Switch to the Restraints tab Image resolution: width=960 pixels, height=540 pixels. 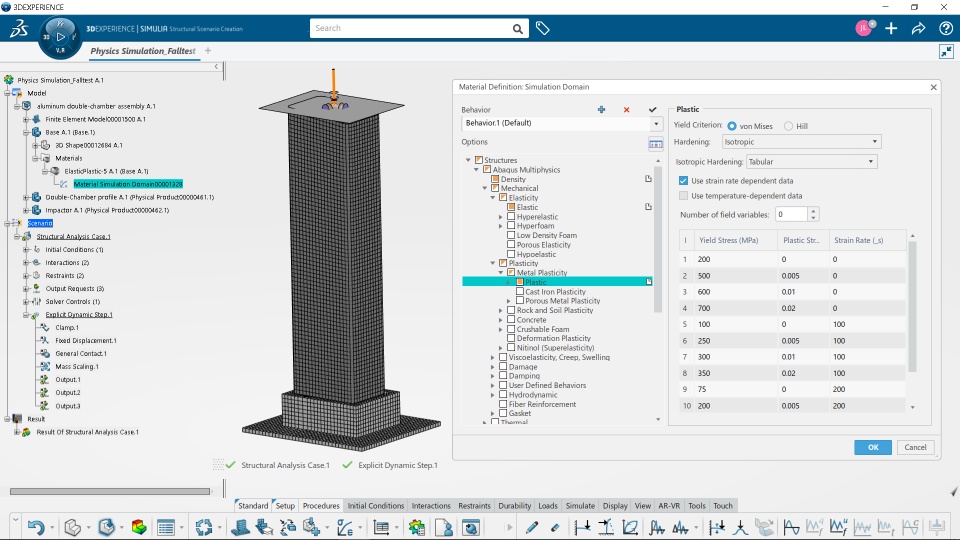pyautogui.click(x=474, y=506)
